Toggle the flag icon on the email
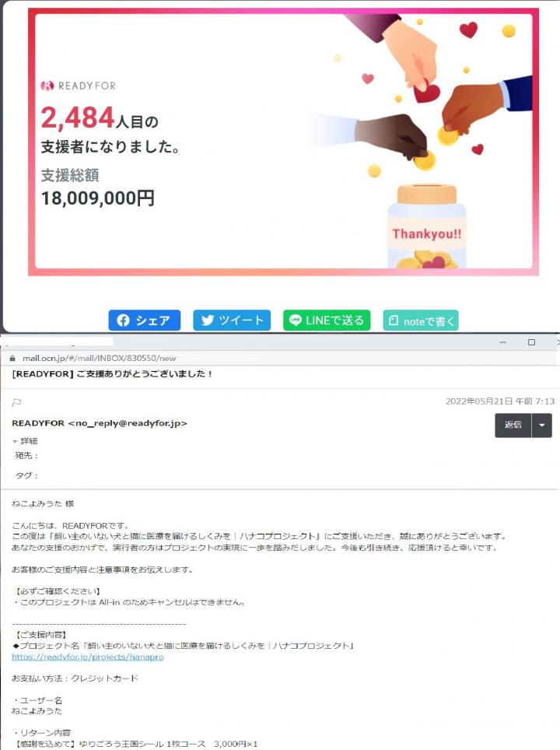Screen dimensions: 560x750 point(17,402)
